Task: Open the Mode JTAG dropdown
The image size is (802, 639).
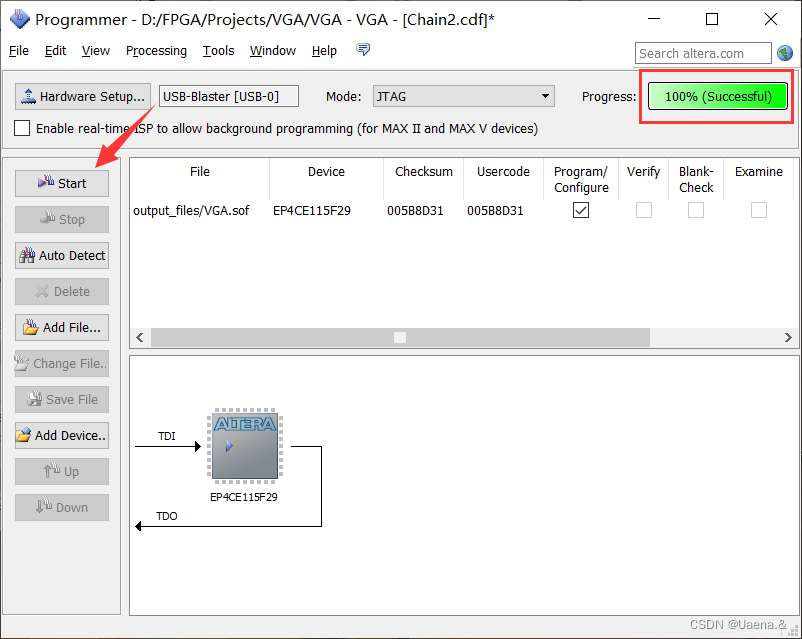Action: tap(464, 96)
